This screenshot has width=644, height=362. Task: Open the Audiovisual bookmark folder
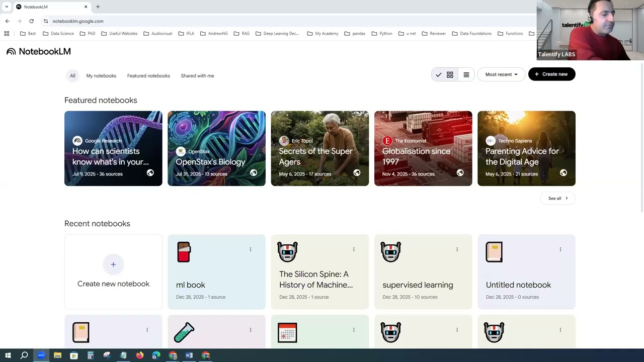pyautogui.click(x=157, y=34)
